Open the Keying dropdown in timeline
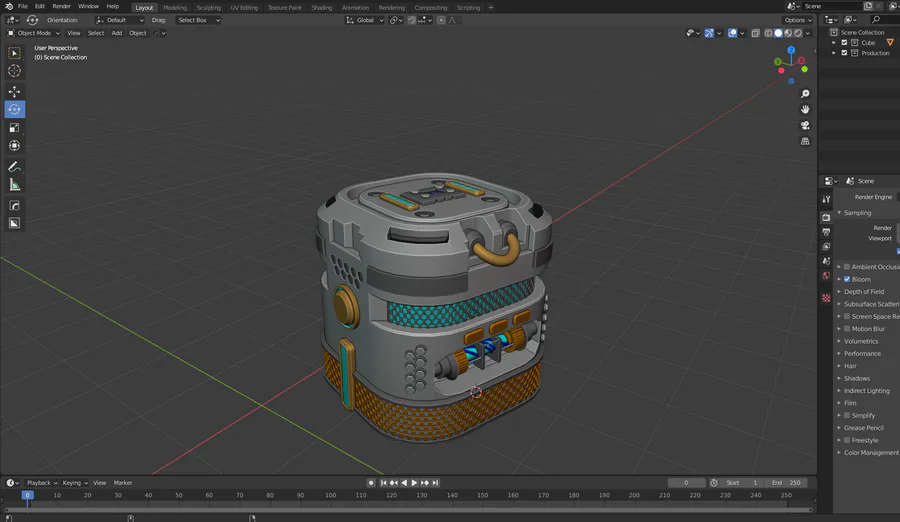 (x=75, y=483)
